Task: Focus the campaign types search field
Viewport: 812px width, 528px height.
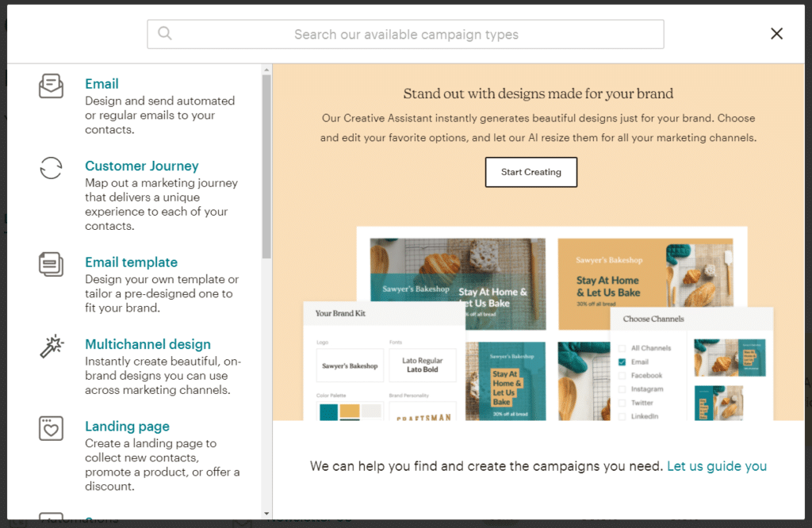Action: [x=405, y=34]
